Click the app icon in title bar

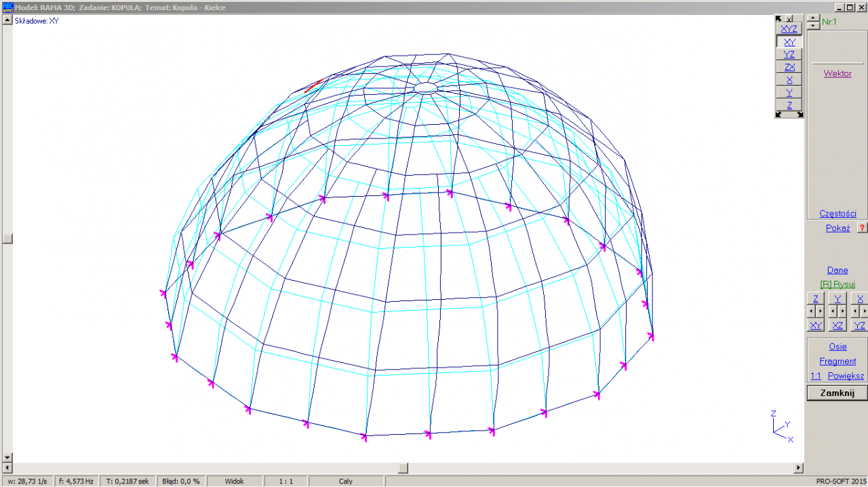pos(8,7)
